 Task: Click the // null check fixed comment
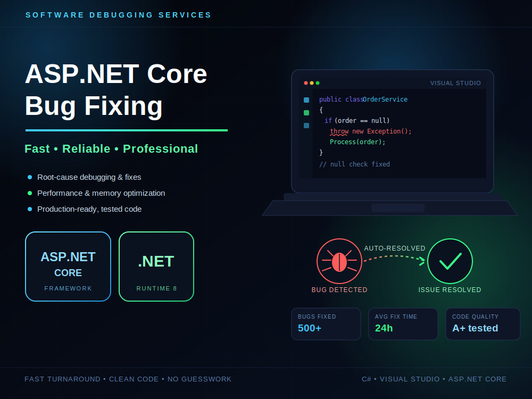click(354, 164)
